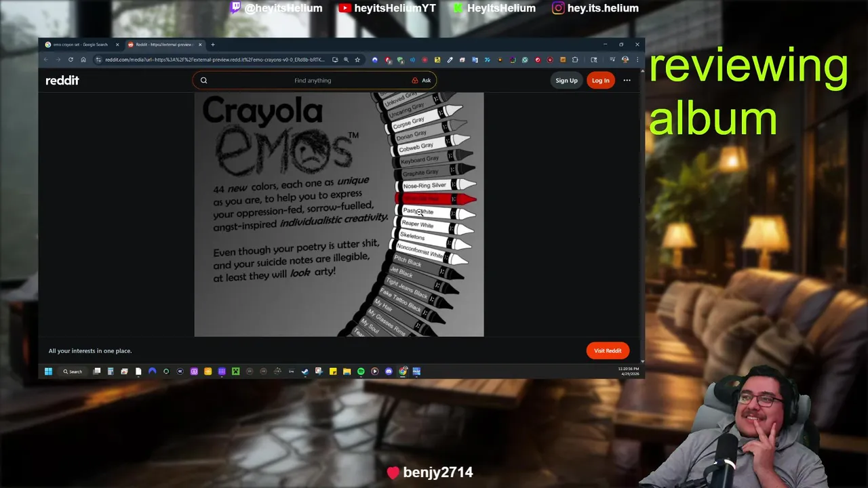The height and width of the screenshot is (488, 868).
Task: Open Task View on the taskbar
Action: pos(97,371)
